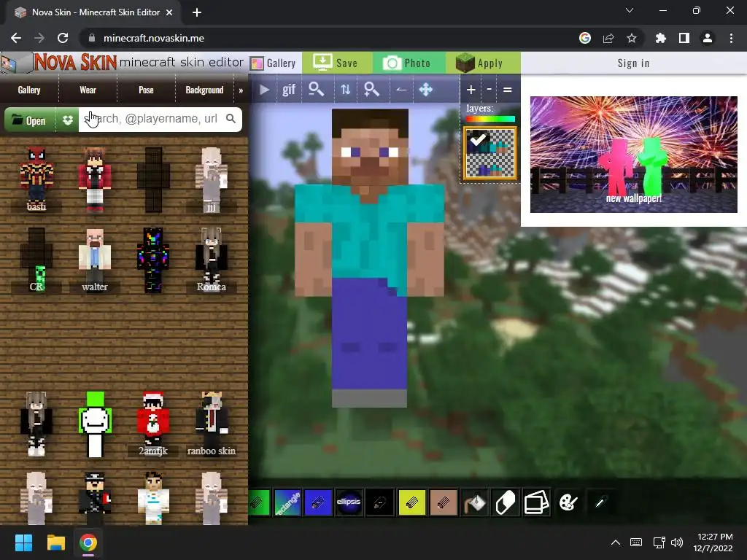Click the gif export button
Image resolution: width=747 pixels, height=560 pixels.
[x=289, y=90]
